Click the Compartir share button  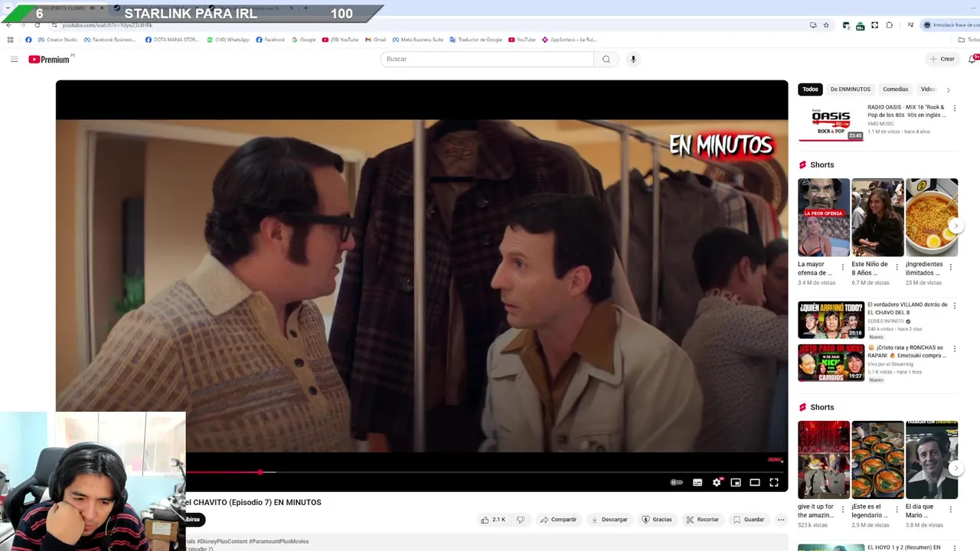[558, 520]
